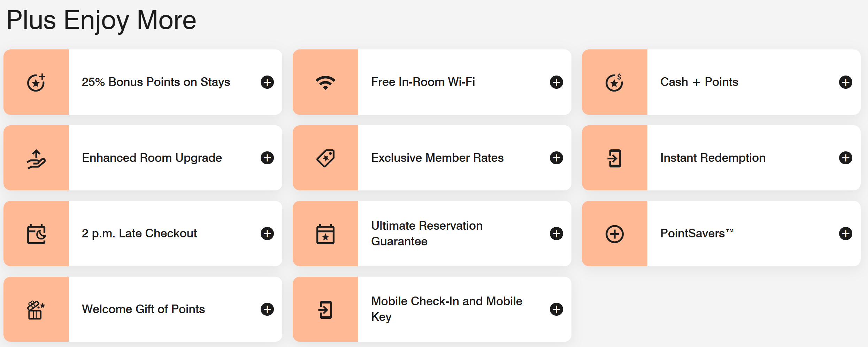This screenshot has height=347, width=868.
Task: Open Exclusive Member Rates details
Action: [556, 158]
